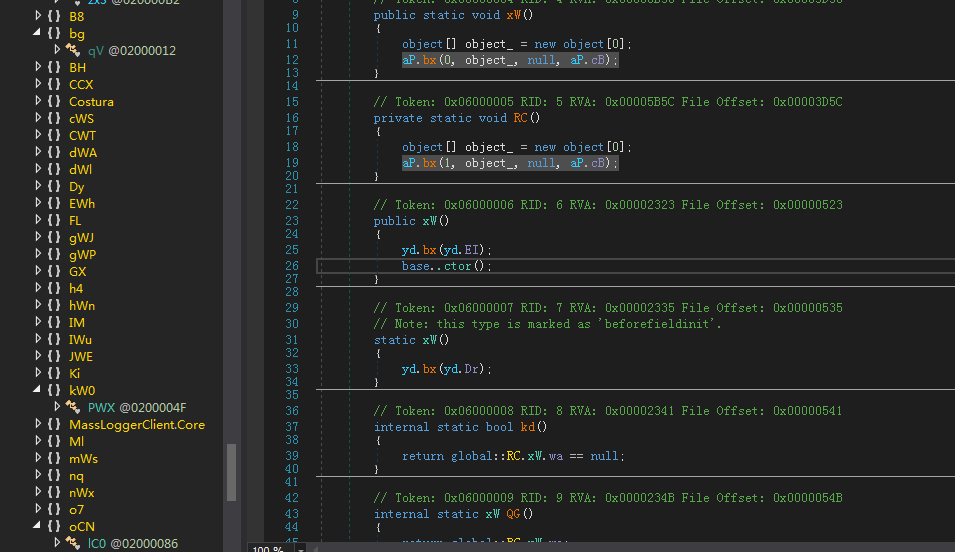Click the namespace icon next to hWn
The height and width of the screenshot is (552, 955).
click(x=54, y=306)
